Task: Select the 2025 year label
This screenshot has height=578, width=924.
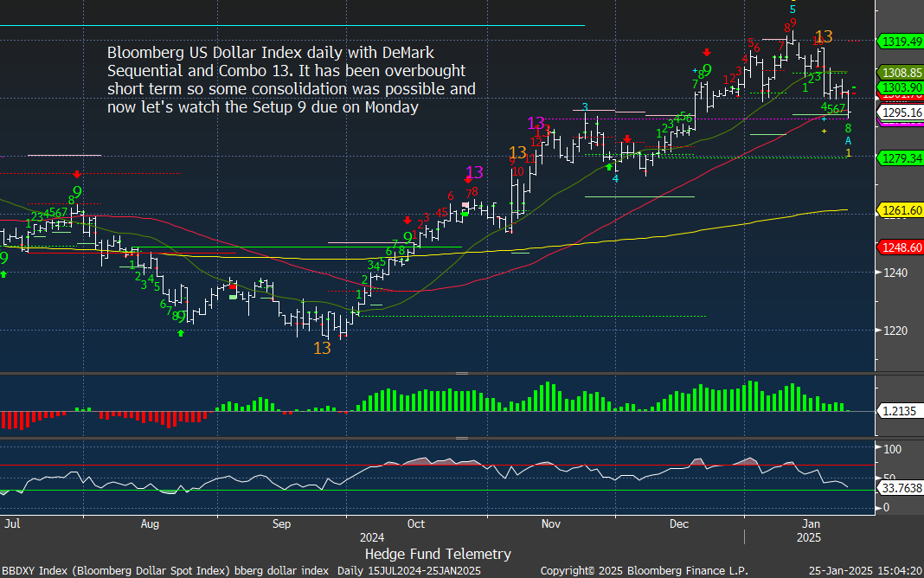Action: [x=808, y=537]
